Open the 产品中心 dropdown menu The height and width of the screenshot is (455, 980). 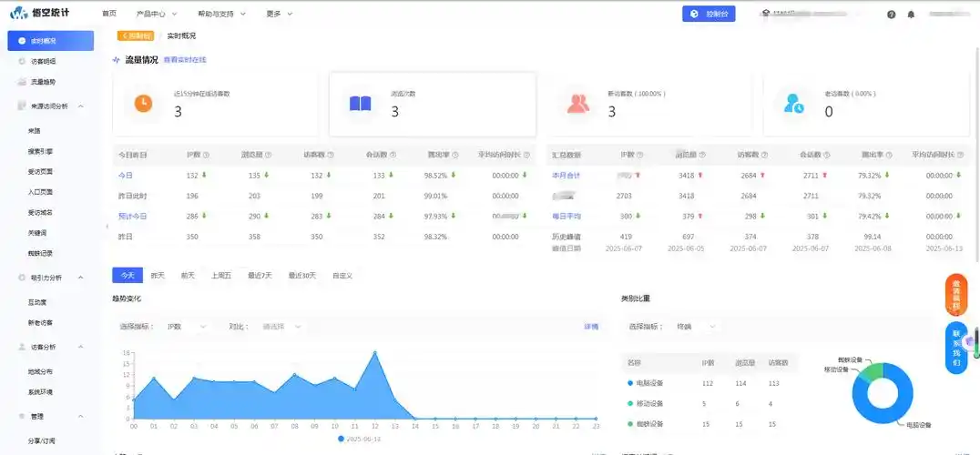[x=157, y=14]
